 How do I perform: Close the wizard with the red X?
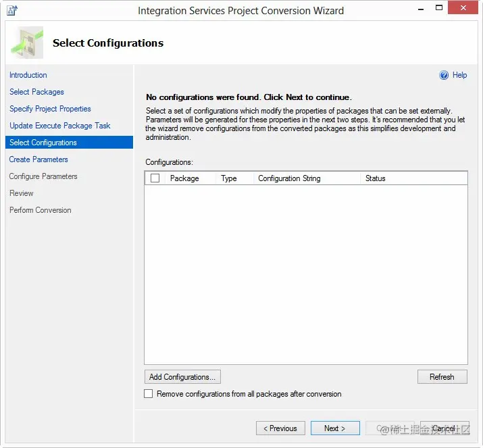tap(463, 7)
